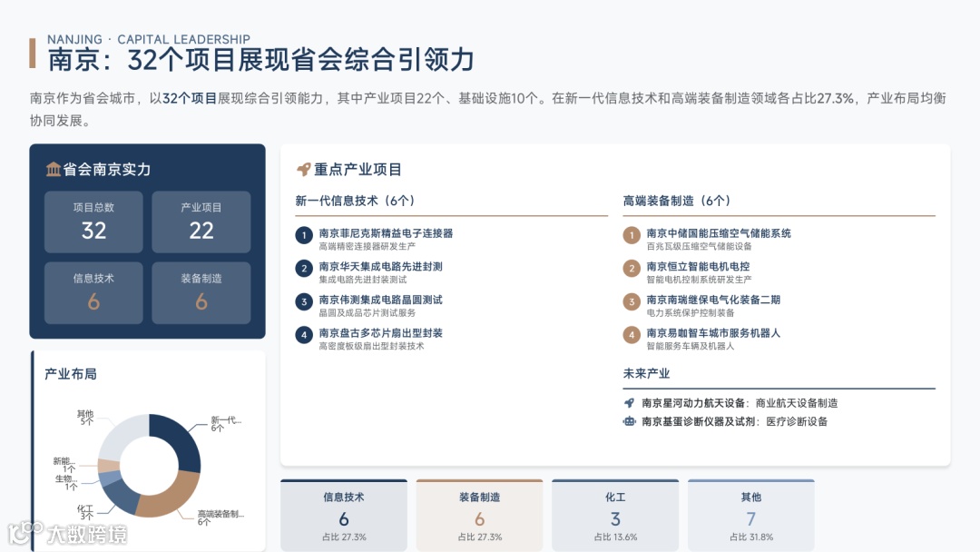Click the subtitle 百兆瓦级压缩空气储能设备

699,246
